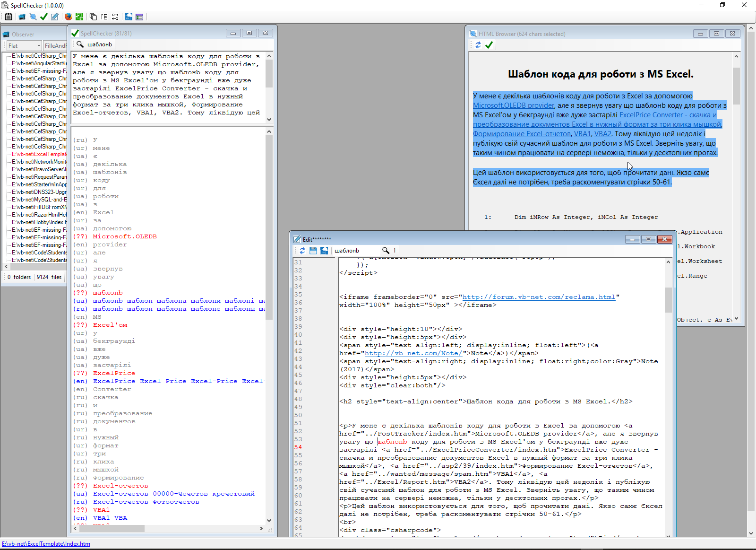756x550 pixels.
Task: Refresh the HTML Browser view
Action: click(x=478, y=45)
